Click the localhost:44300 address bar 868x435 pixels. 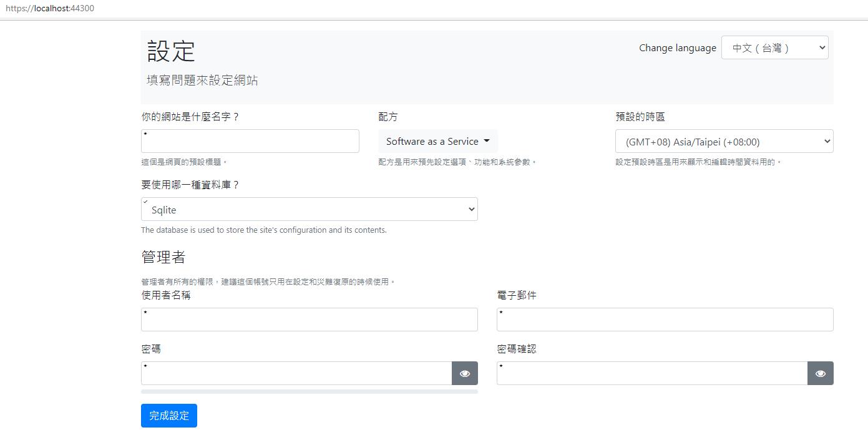pos(50,9)
